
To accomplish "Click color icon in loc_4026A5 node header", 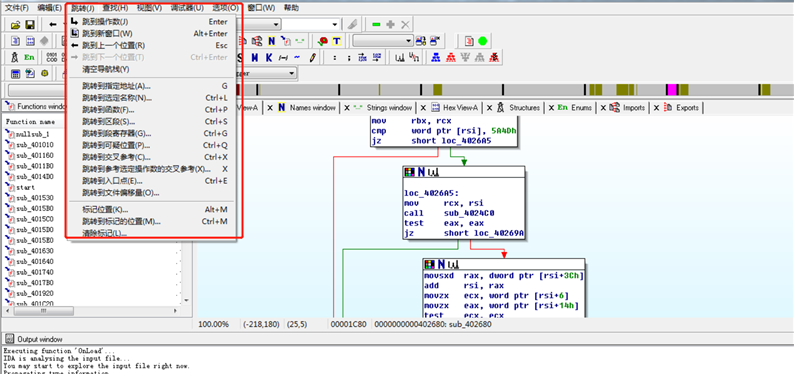I will point(409,173).
